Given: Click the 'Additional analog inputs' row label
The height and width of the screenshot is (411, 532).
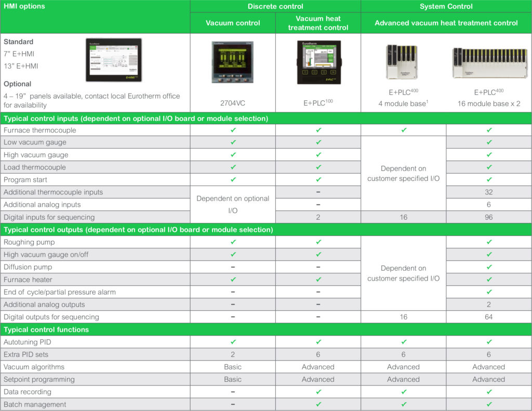Looking at the screenshot, I should coord(42,204).
